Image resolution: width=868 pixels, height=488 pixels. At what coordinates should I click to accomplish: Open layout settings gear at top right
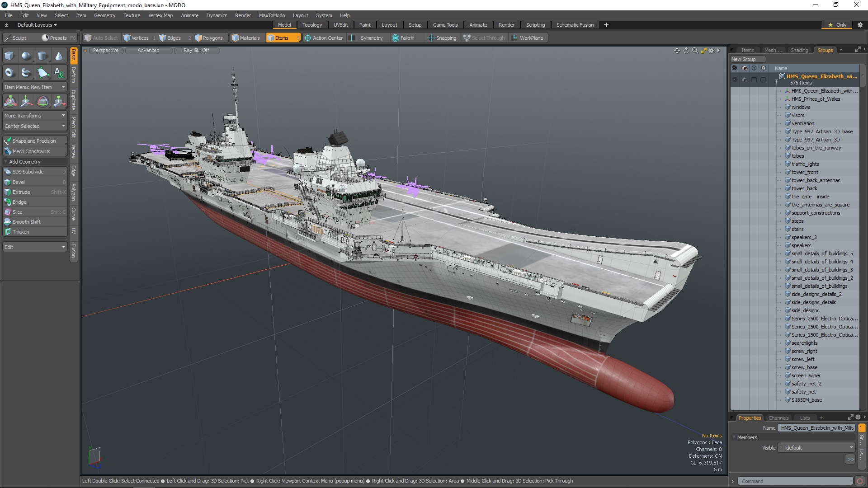pos(860,25)
